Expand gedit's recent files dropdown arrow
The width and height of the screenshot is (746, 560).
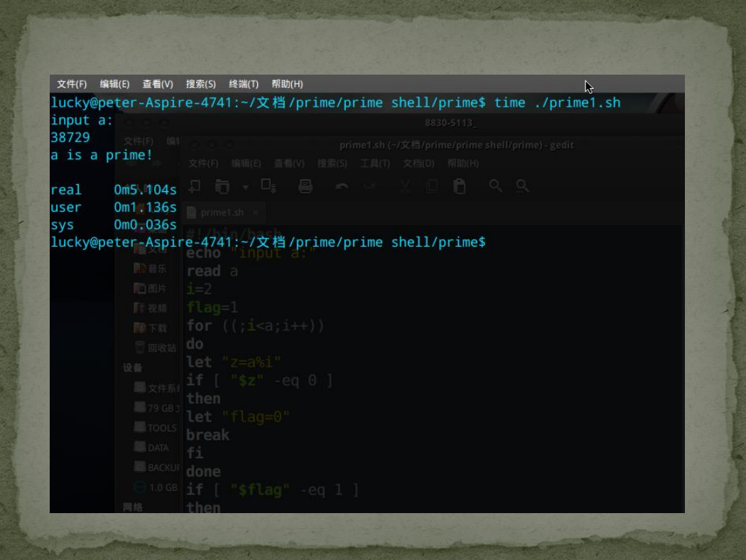[246, 187]
